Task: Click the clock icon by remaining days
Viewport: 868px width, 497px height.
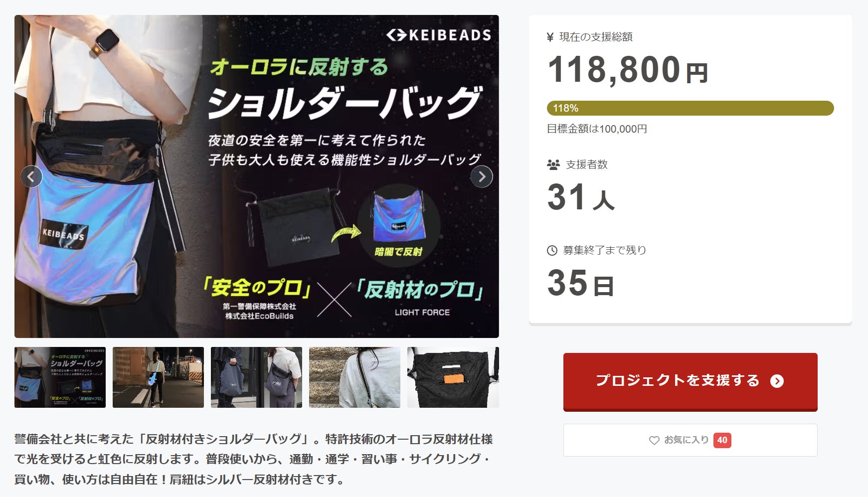Action: pyautogui.click(x=552, y=250)
